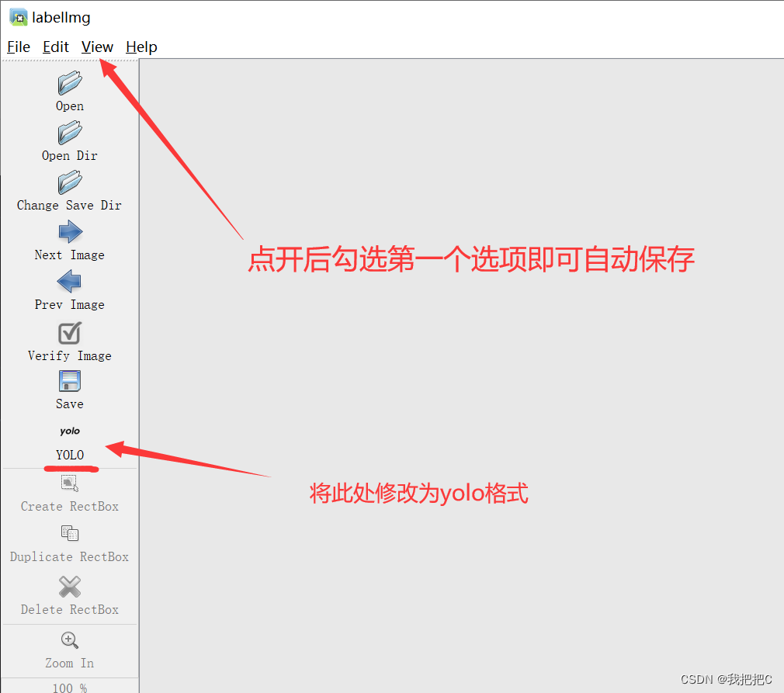This screenshot has width=784, height=693.
Task: Click the Change Save Dir folder icon
Action: (70, 182)
